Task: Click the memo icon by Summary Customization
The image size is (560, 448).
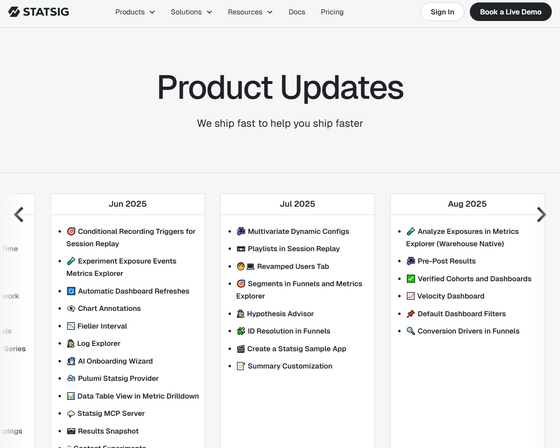Action: 241,366
